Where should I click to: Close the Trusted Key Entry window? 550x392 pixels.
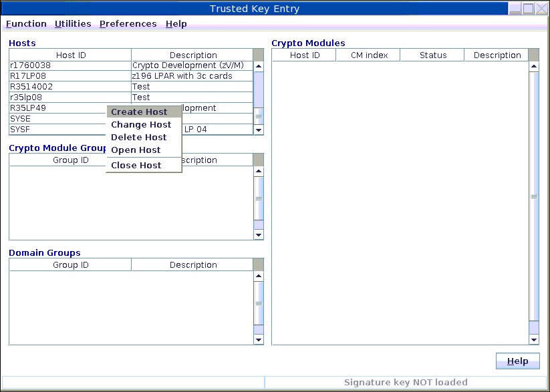point(541,9)
